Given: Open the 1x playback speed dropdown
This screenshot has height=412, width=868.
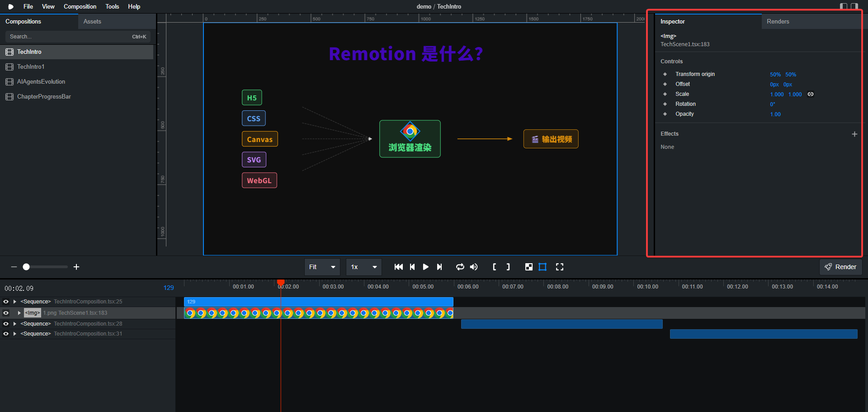Looking at the screenshot, I should (x=364, y=267).
